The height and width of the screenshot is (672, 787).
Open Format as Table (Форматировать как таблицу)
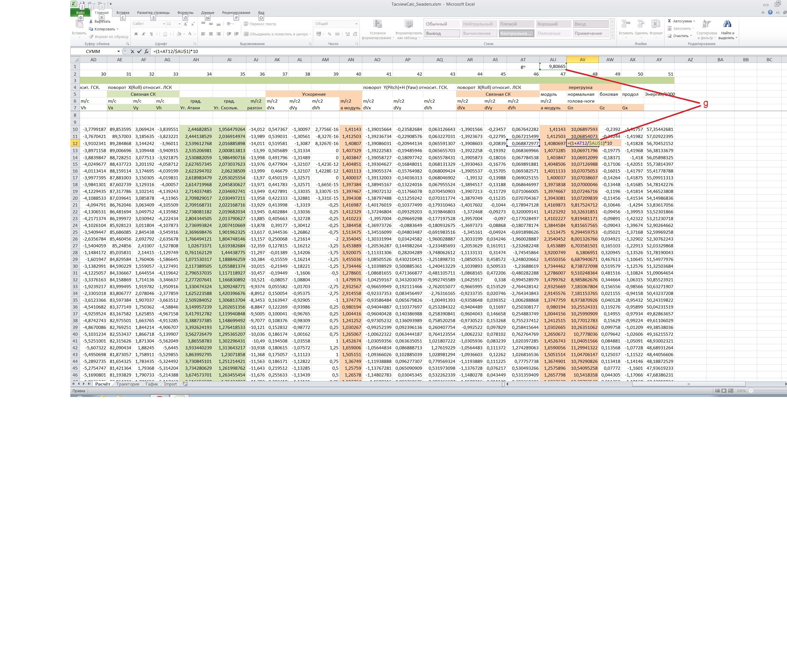[409, 30]
